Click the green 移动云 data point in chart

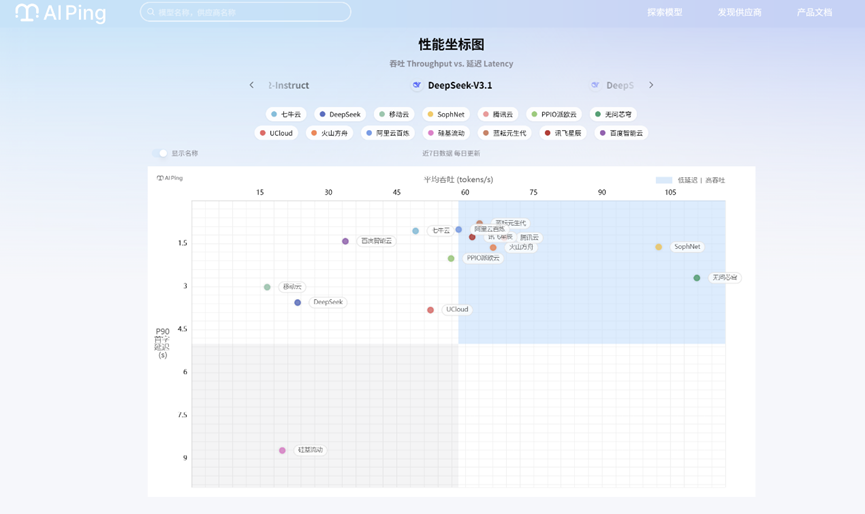(267, 287)
